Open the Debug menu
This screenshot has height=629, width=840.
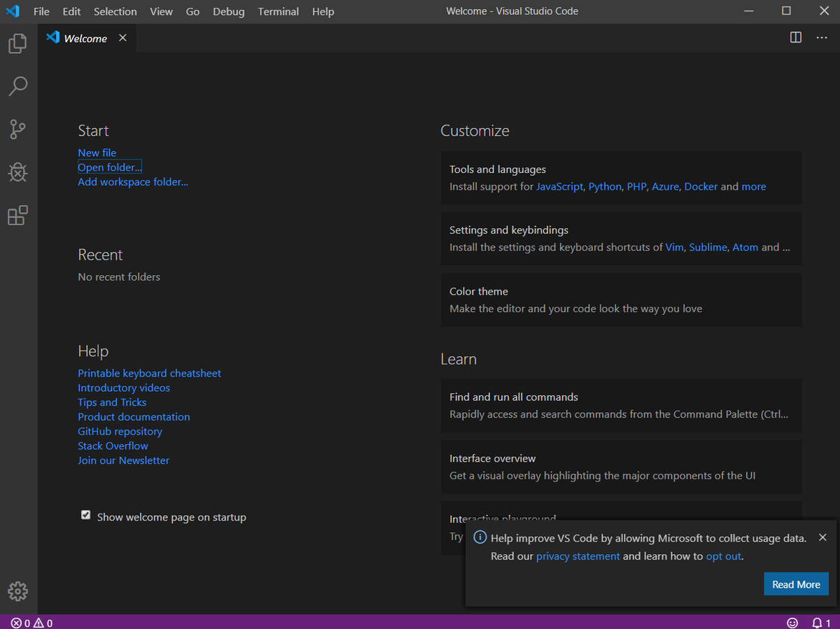[229, 11]
